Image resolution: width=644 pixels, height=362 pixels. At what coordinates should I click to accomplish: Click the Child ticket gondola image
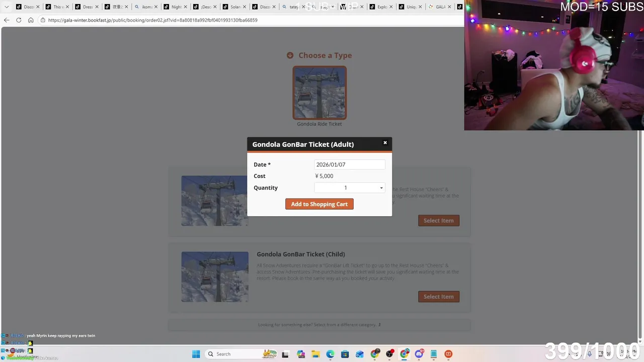(x=215, y=277)
